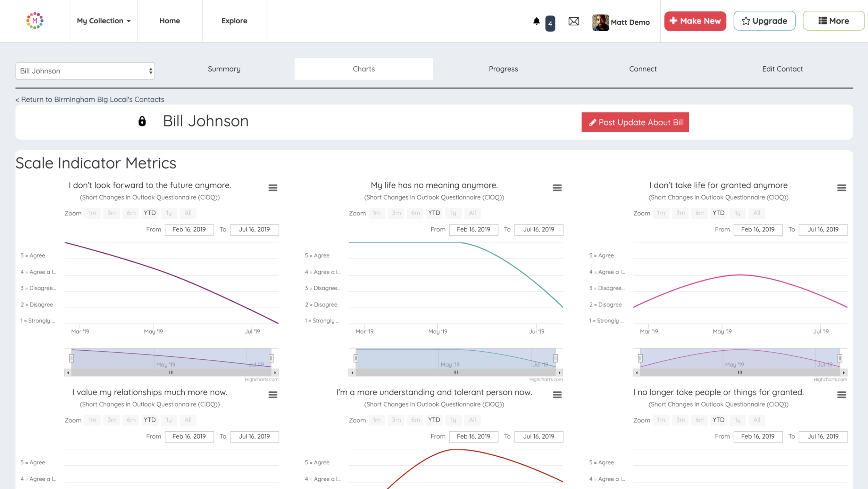This screenshot has width=868, height=489.
Task: Click From date field on 'look forward to the future' chart
Action: coord(189,229)
